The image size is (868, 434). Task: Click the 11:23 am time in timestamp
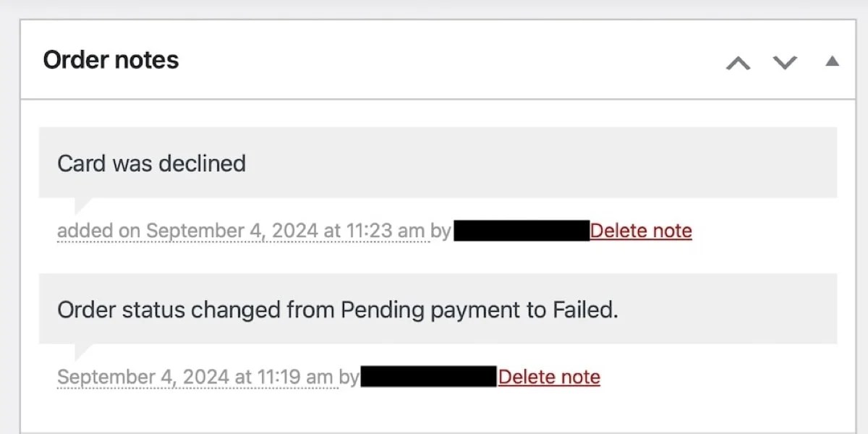pyautogui.click(x=384, y=231)
